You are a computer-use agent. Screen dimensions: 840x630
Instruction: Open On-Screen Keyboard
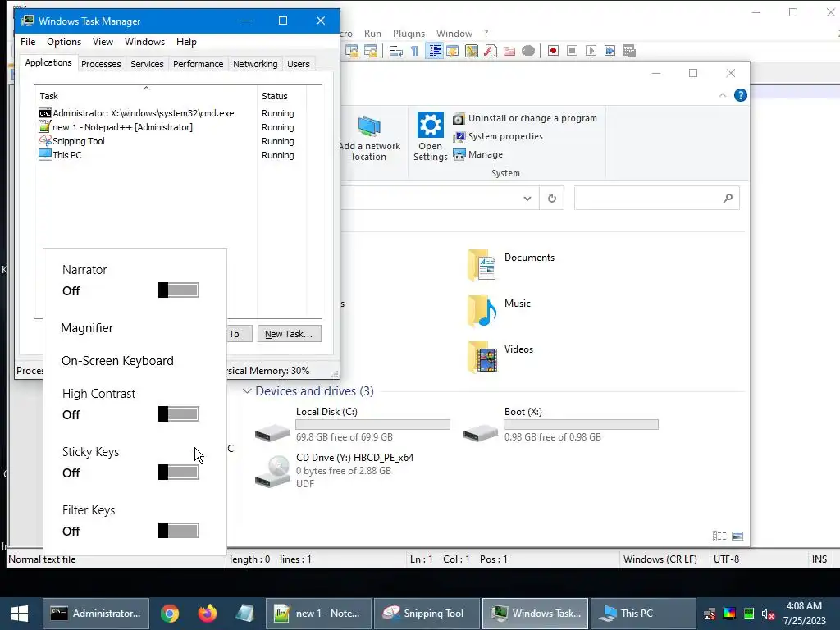point(117,361)
